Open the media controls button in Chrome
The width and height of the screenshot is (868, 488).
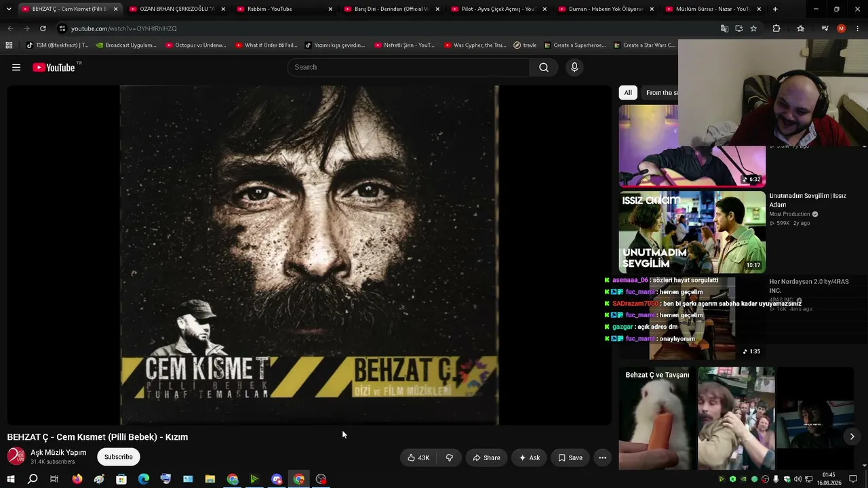coord(825,28)
